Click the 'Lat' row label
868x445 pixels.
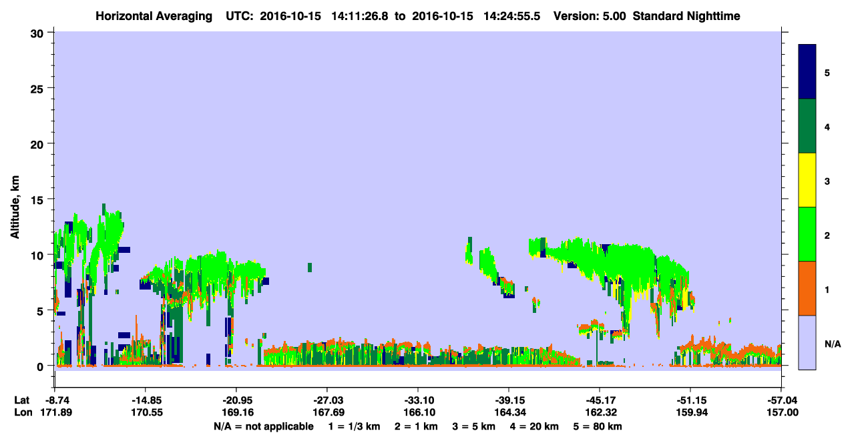[22, 400]
